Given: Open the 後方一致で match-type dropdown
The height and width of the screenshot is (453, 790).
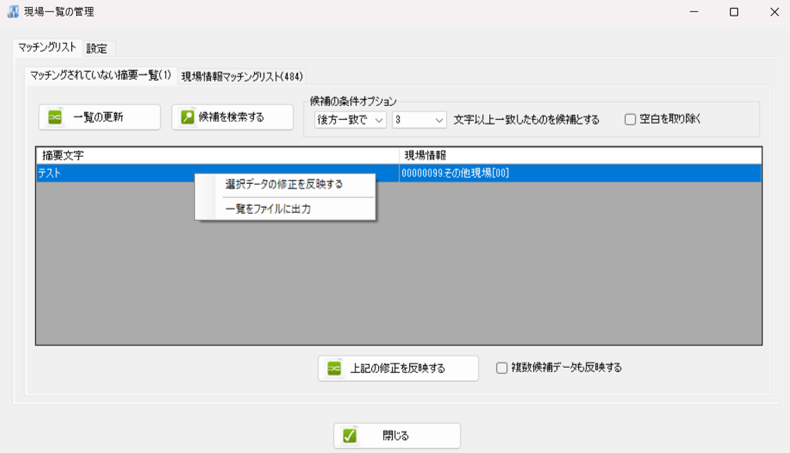Looking at the screenshot, I should [x=350, y=120].
